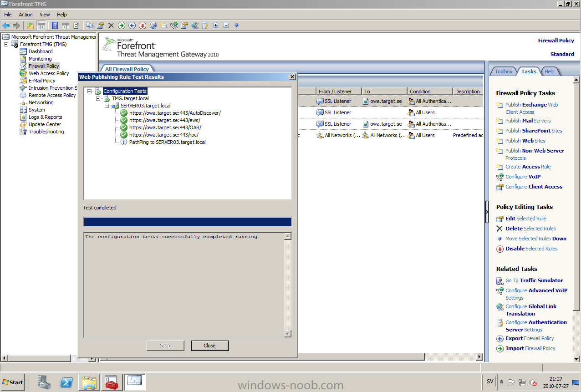Select the PathPing to SERVER03.target.local item

(x=168, y=142)
